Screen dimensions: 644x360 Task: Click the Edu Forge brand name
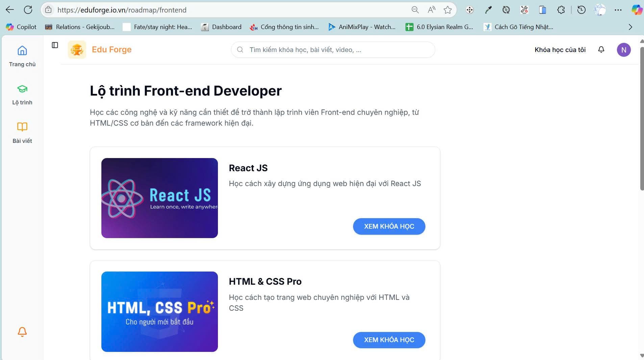click(x=112, y=50)
